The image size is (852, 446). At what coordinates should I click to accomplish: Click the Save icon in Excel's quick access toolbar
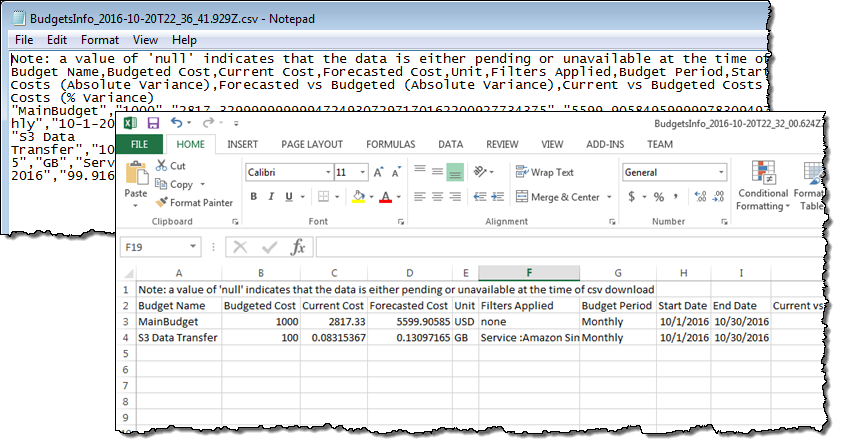(153, 123)
